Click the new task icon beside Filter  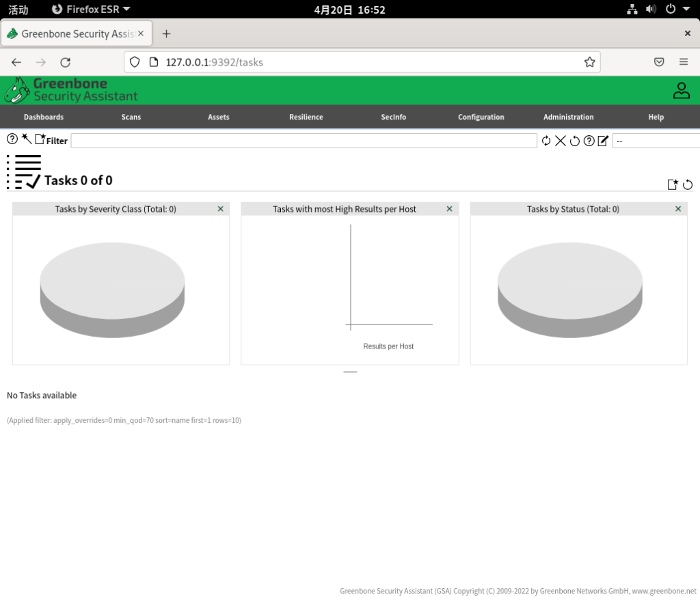click(x=40, y=139)
